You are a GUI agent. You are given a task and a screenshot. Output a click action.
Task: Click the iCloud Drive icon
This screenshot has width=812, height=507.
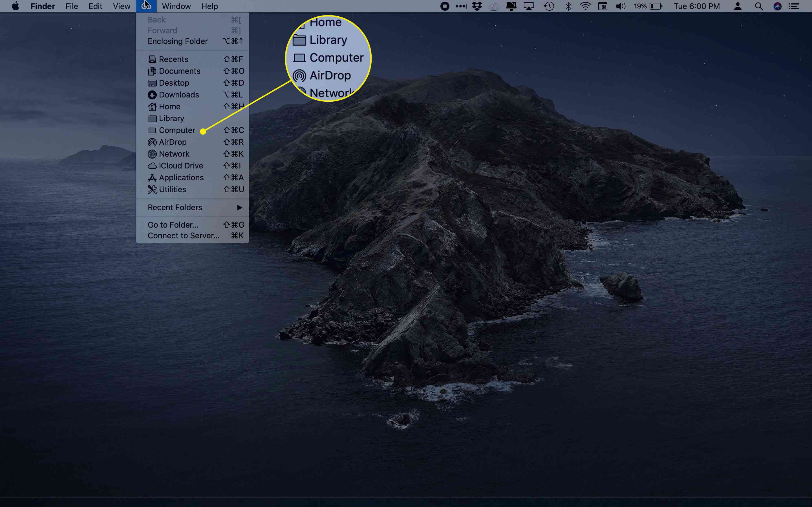click(151, 165)
